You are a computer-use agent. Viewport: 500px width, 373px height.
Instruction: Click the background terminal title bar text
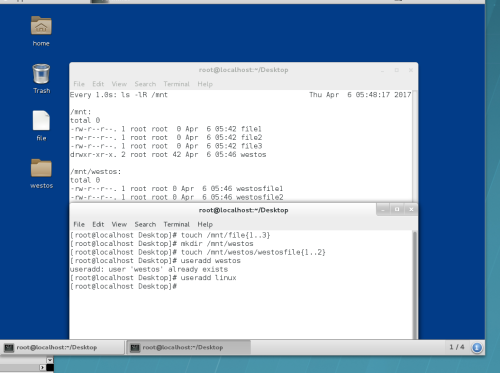pos(243,70)
